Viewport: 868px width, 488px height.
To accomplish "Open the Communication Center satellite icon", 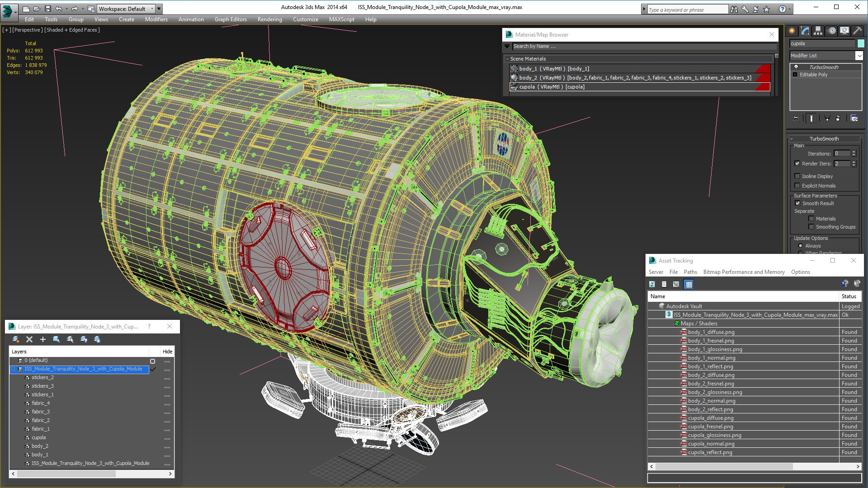I will (755, 9).
